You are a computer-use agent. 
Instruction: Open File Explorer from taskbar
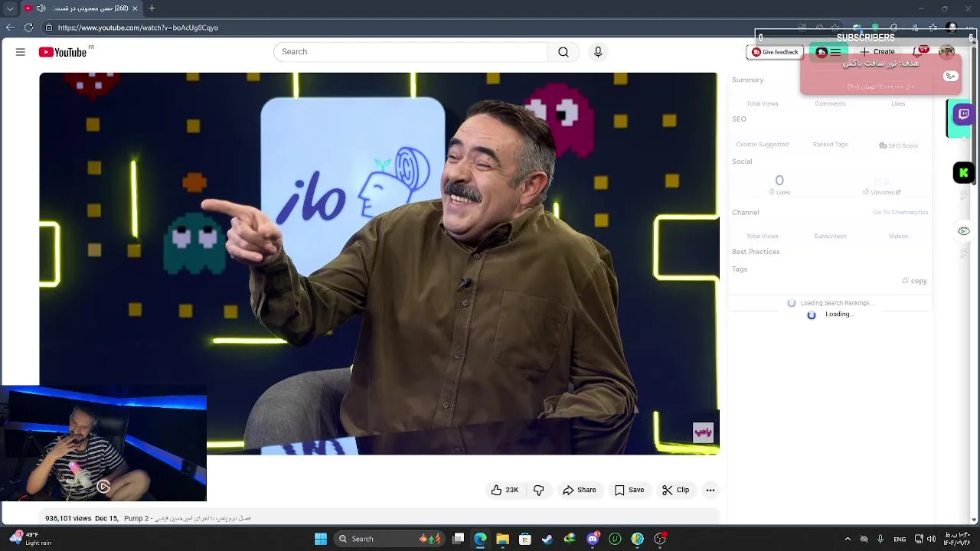(x=502, y=539)
